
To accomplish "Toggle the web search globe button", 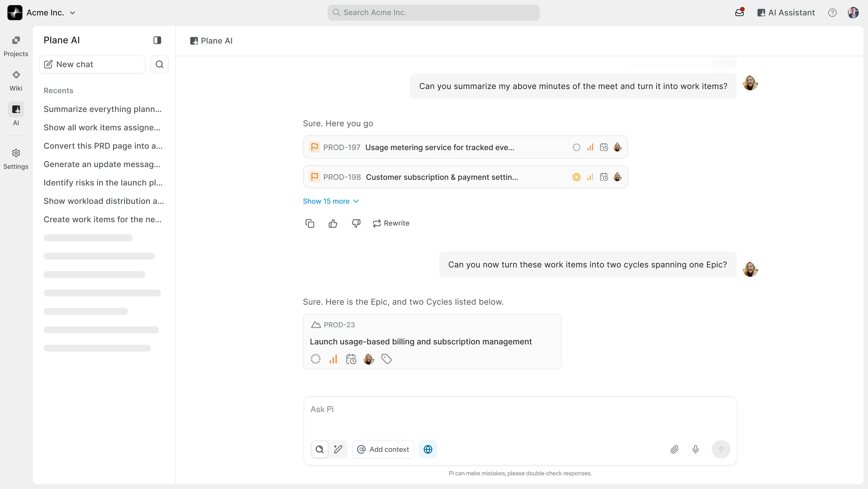I will point(428,449).
